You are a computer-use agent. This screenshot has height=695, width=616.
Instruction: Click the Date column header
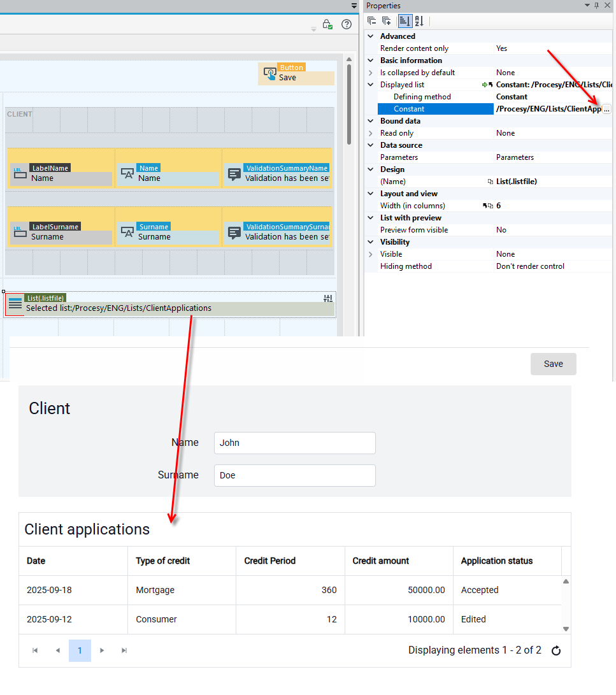pyautogui.click(x=73, y=561)
